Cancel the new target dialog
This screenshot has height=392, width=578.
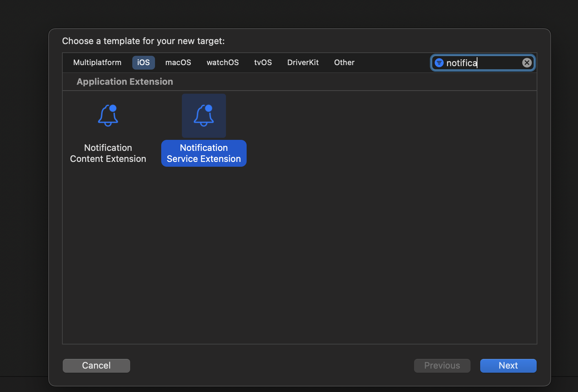click(x=96, y=365)
